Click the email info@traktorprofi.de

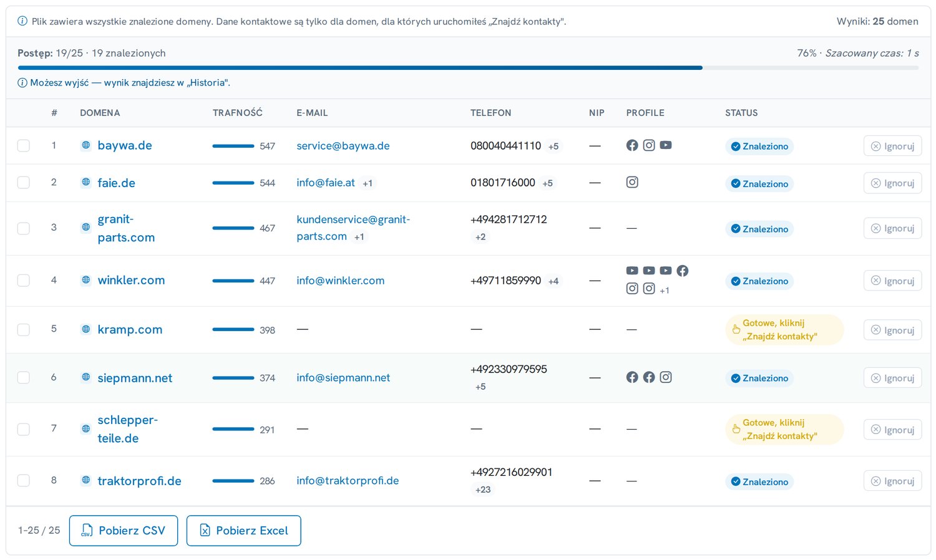coord(348,481)
